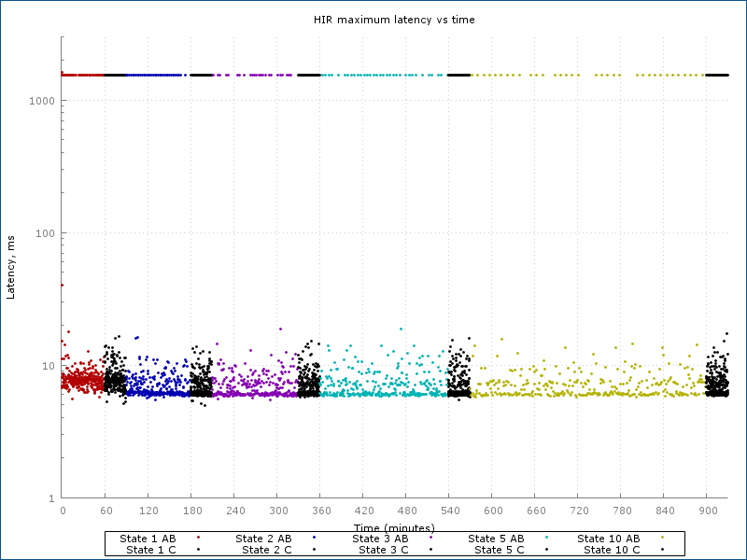
Task: Click the 840 tick label on x-axis
Action: 665,511
